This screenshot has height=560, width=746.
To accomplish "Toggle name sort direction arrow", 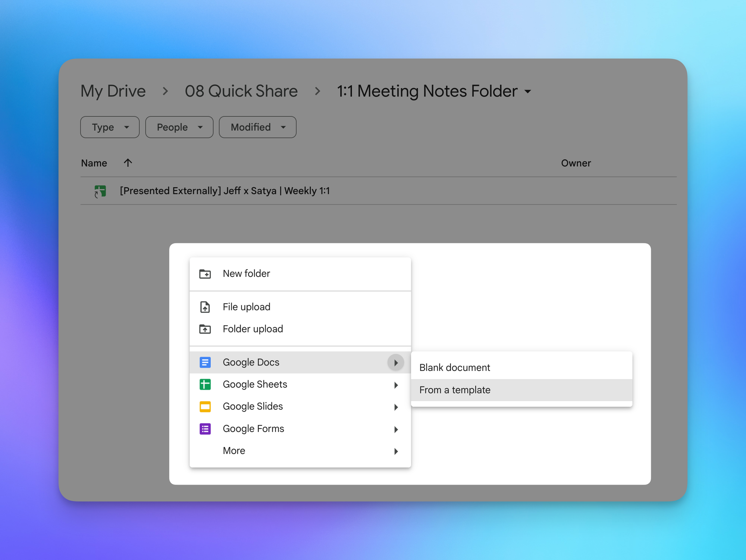I will pyautogui.click(x=128, y=163).
